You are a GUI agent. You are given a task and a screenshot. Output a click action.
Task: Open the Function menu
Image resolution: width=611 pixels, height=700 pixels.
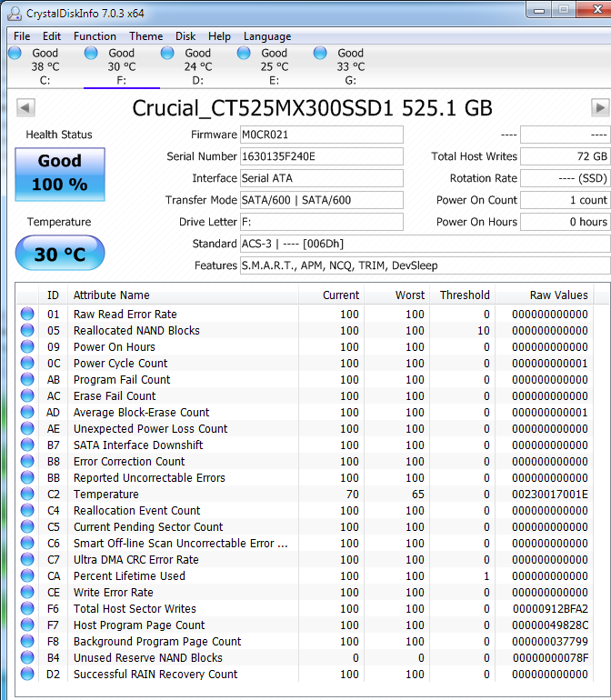(95, 36)
